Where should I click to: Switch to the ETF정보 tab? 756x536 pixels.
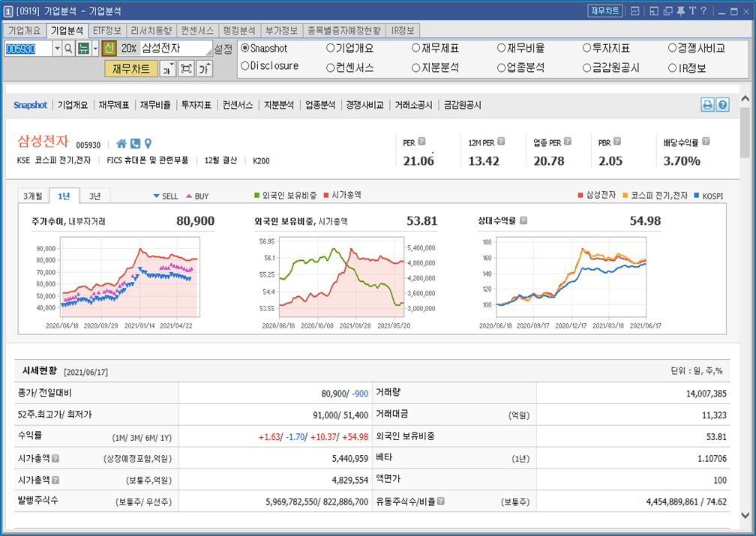pos(107,31)
